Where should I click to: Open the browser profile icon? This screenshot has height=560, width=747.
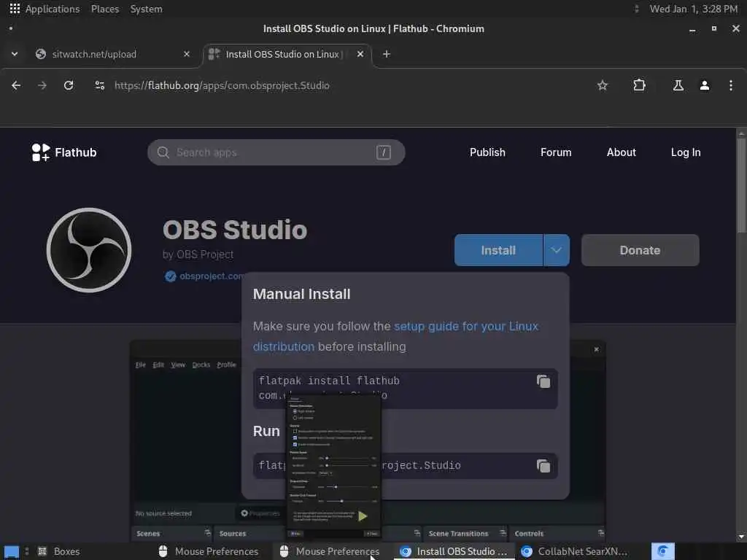point(705,85)
